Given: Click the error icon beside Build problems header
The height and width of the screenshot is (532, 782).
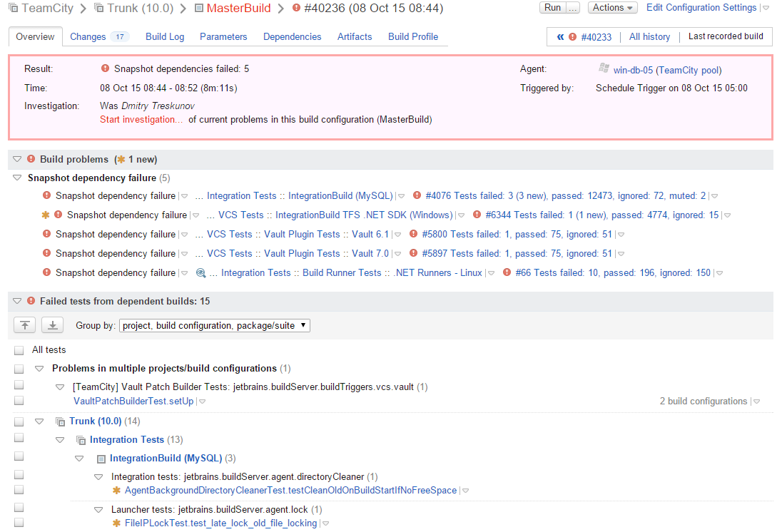Looking at the screenshot, I should (31, 159).
